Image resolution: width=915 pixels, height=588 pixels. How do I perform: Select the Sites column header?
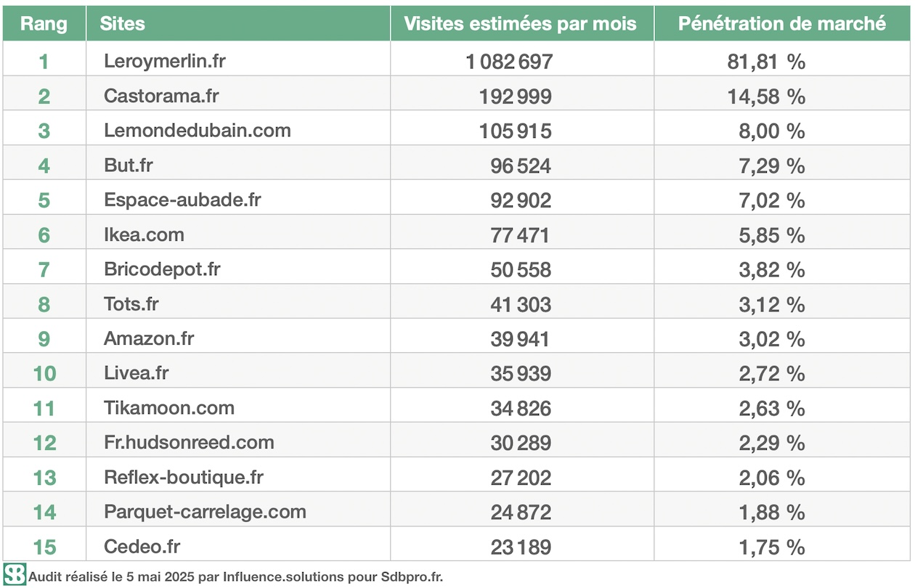click(122, 23)
